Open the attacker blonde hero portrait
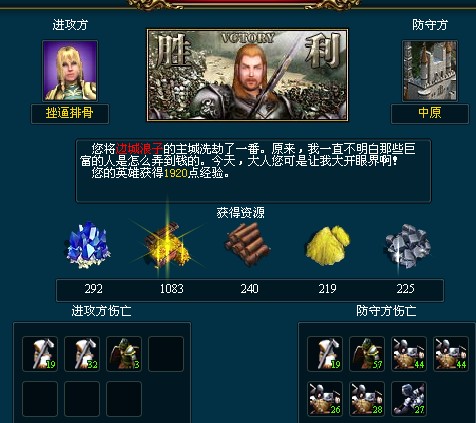The width and height of the screenshot is (476, 423). coord(70,71)
